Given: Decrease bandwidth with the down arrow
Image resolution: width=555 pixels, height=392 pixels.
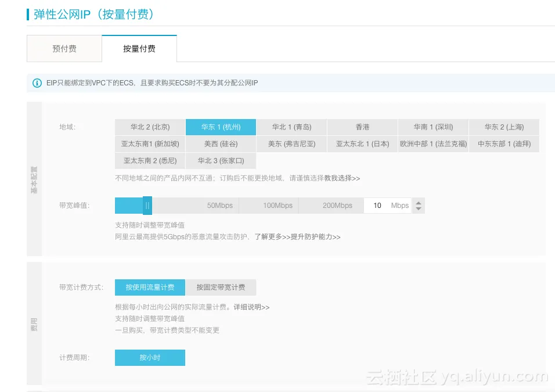Looking at the screenshot, I should (x=419, y=208).
